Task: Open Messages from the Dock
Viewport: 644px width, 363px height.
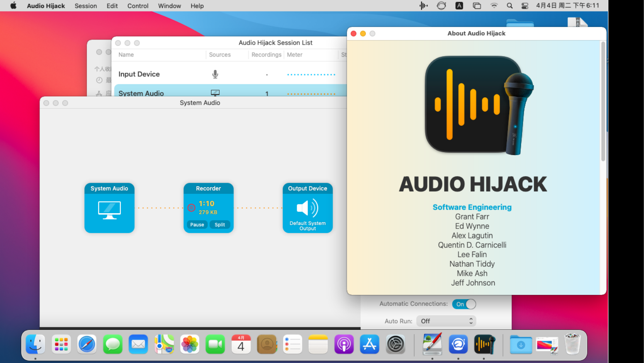Action: (113, 344)
